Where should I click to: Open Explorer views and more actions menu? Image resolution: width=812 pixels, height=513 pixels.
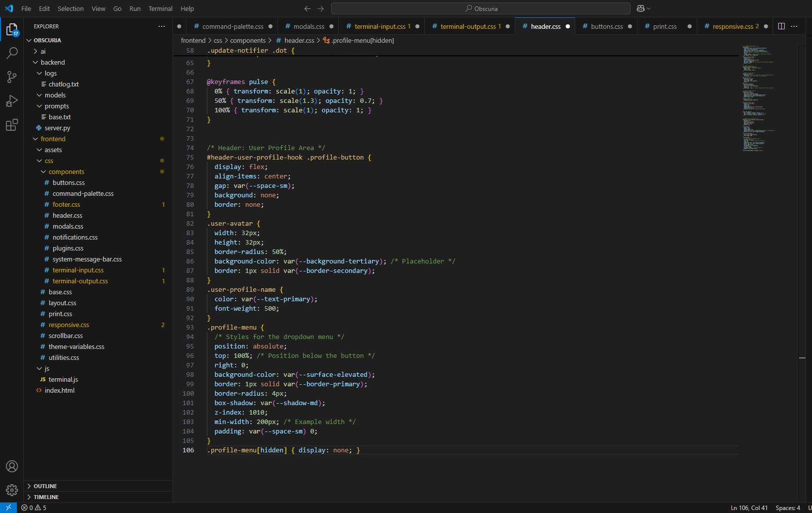point(162,26)
